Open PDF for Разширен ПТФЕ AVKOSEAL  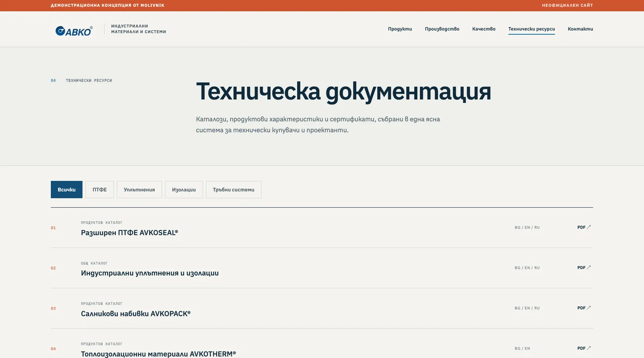[584, 227]
